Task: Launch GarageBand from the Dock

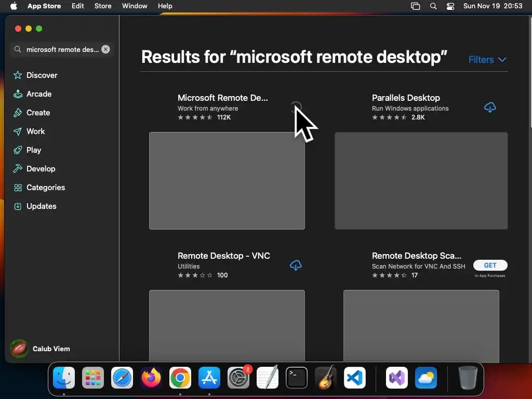Action: coord(326,378)
